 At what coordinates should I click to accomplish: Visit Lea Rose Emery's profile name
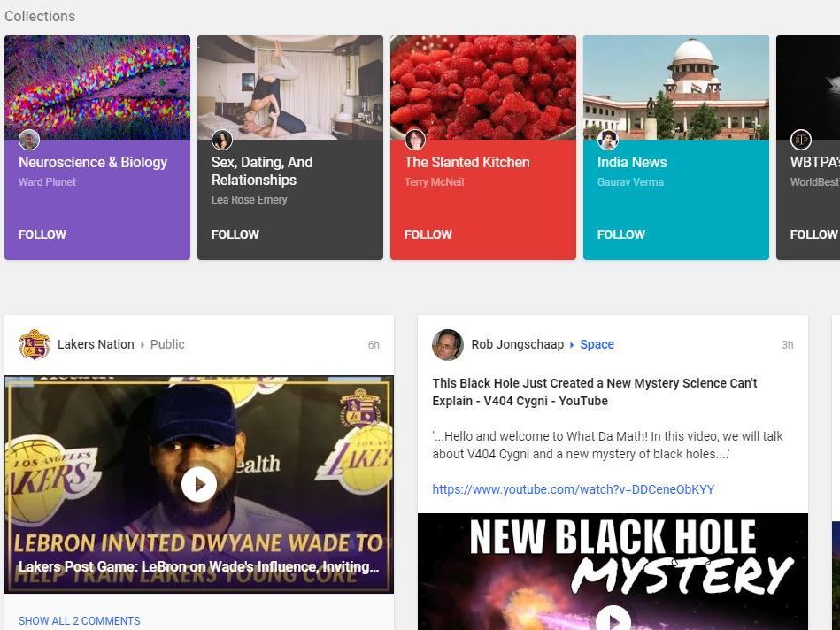(x=249, y=200)
